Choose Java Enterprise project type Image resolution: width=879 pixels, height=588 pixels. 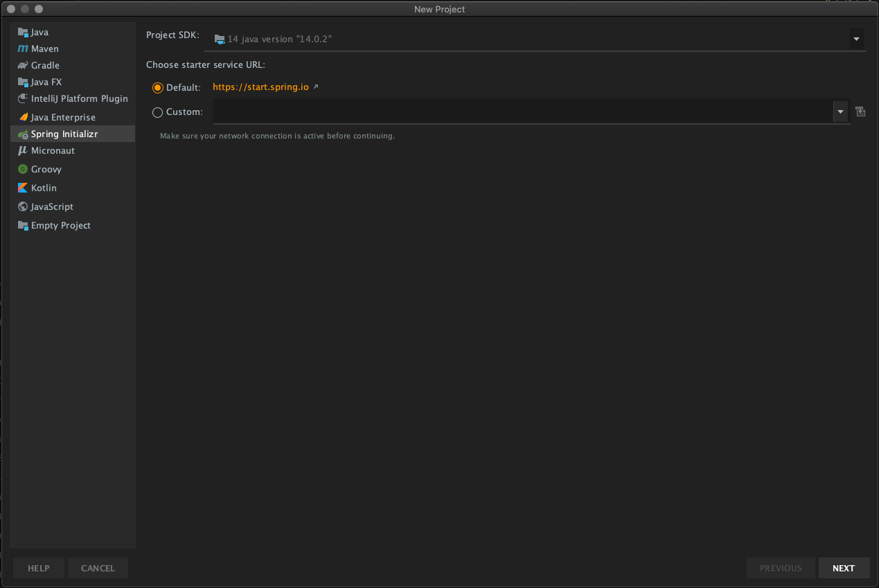73,117
